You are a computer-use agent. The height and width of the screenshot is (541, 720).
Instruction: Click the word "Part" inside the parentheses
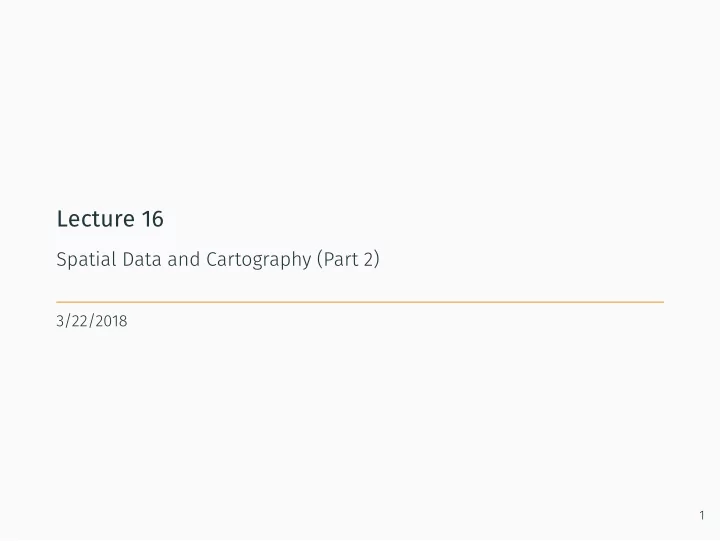click(341, 259)
